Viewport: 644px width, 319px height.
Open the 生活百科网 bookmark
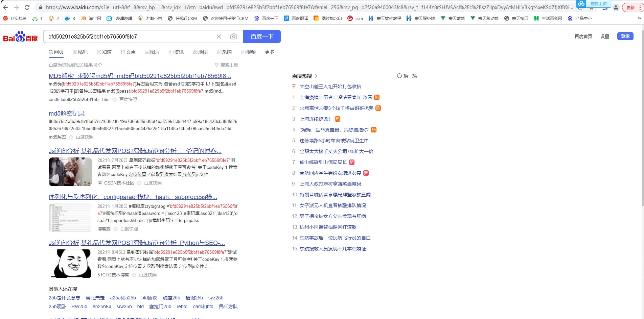tap(548, 18)
